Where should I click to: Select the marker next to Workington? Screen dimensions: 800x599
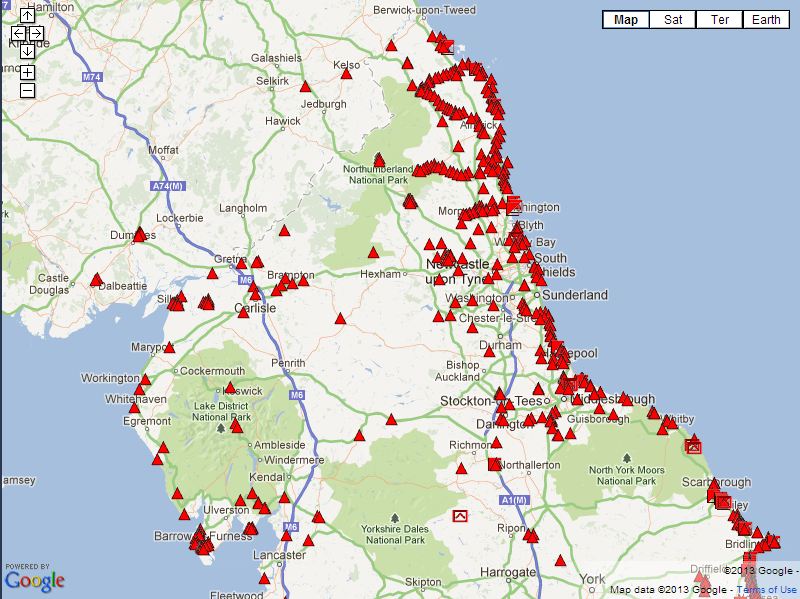pos(145,379)
